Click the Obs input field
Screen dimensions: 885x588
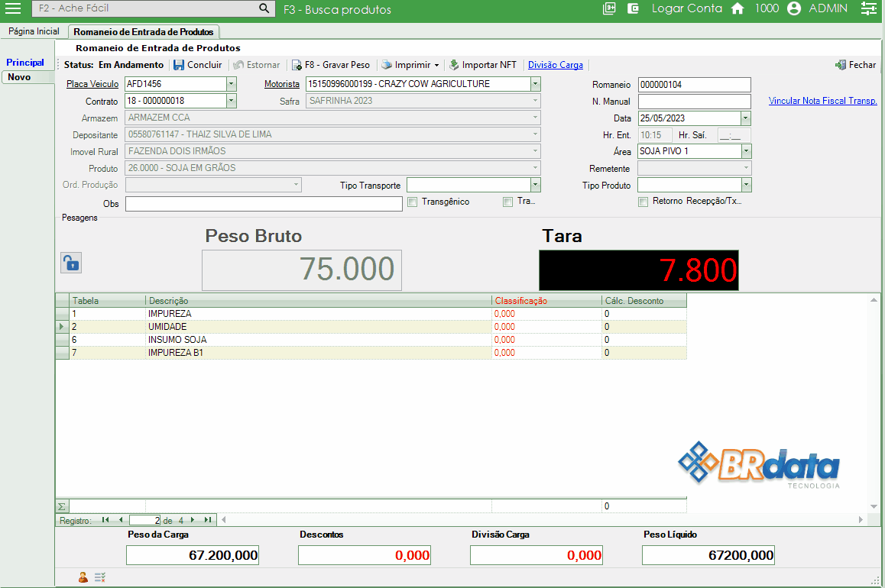click(x=264, y=204)
